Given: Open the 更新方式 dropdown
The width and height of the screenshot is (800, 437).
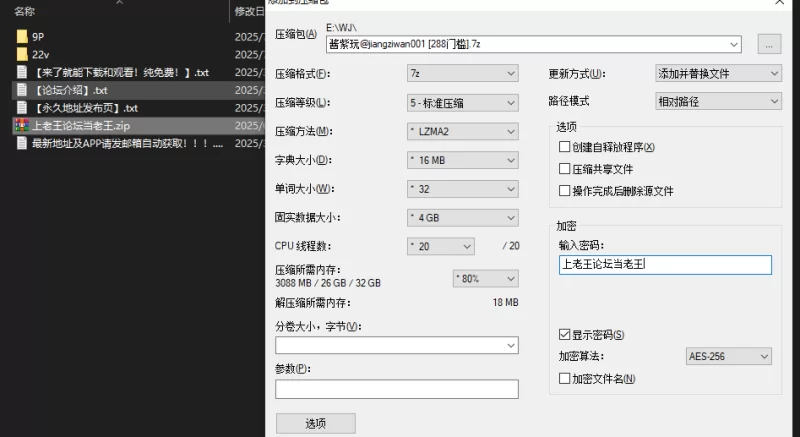Looking at the screenshot, I should (x=718, y=73).
